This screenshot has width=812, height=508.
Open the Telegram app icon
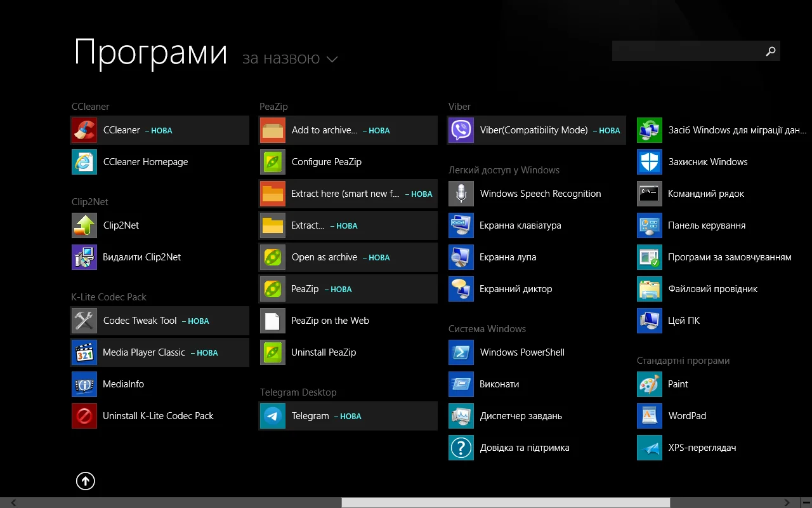(x=273, y=416)
